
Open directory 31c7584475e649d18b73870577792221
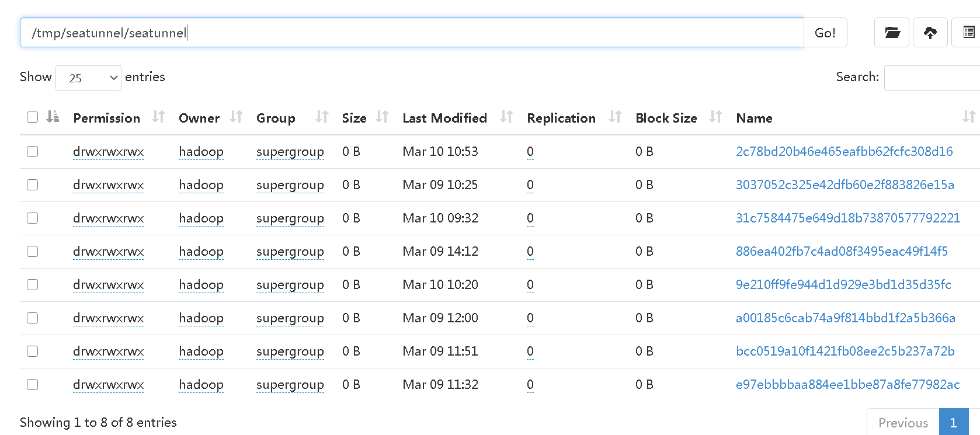848,218
